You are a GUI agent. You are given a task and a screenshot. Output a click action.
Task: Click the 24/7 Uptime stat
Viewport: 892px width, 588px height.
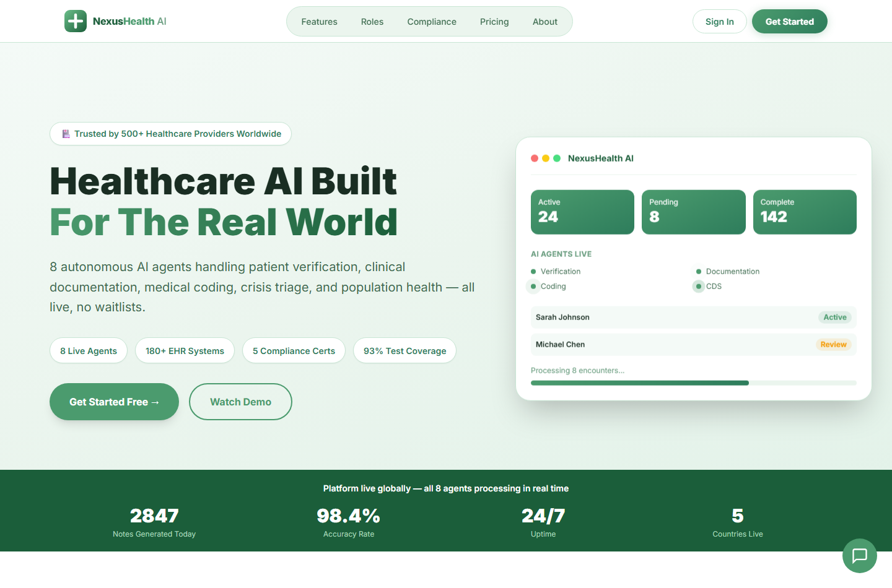coord(543,522)
